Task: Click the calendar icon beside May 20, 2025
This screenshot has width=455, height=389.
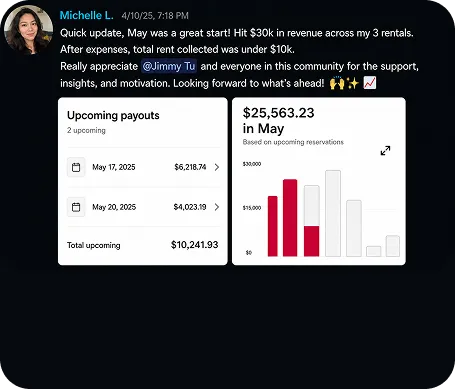Action: click(x=76, y=207)
